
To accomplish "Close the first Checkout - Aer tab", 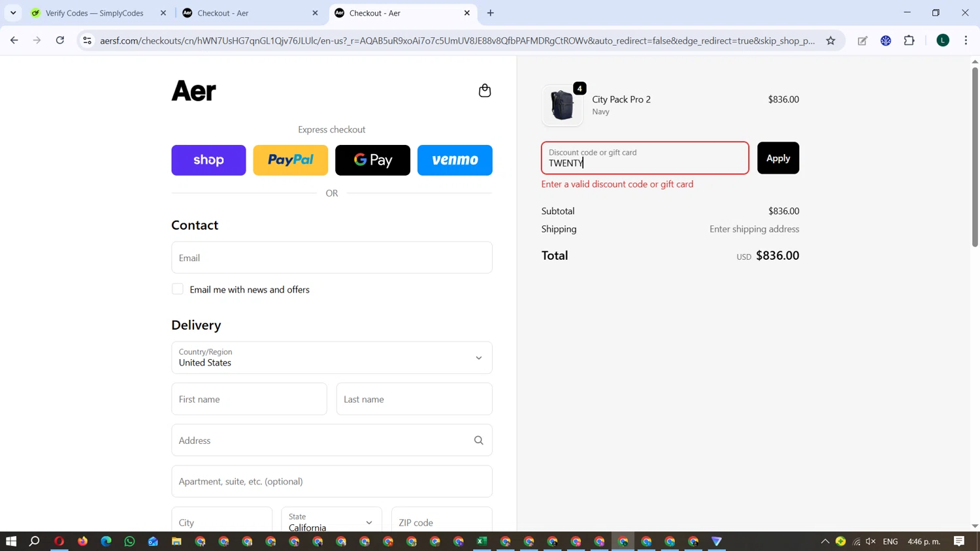I will (x=315, y=13).
